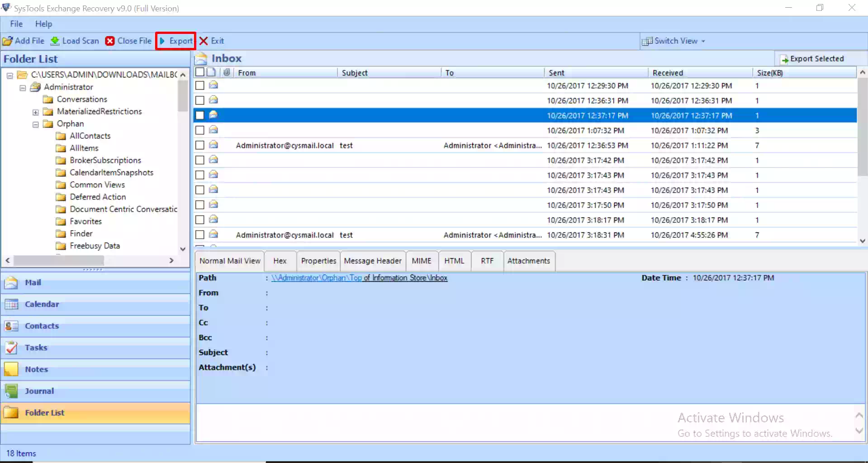This screenshot has width=868, height=463.
Task: Select the AllItems folder icon
Action: click(61, 148)
